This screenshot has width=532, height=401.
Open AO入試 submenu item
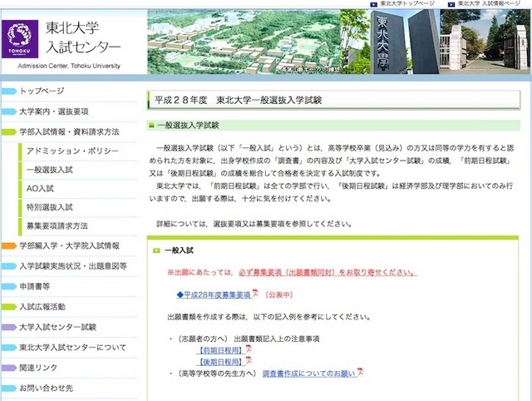[x=40, y=189]
